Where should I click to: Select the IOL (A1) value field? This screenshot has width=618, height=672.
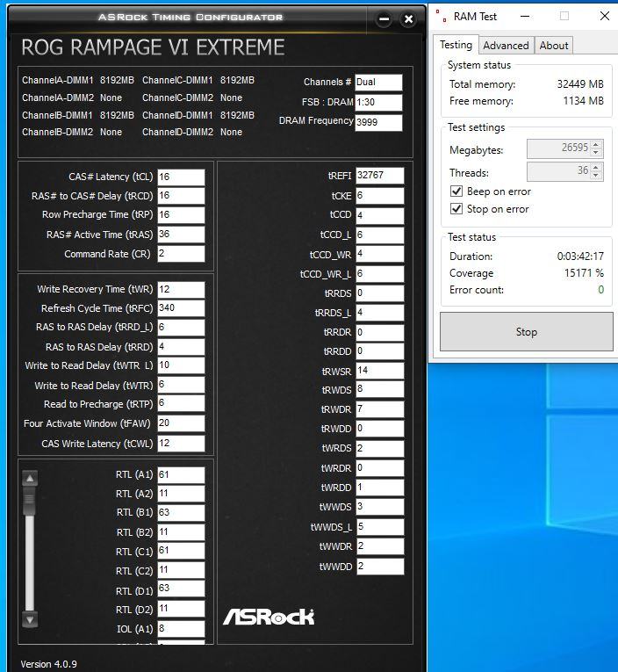[x=181, y=629]
